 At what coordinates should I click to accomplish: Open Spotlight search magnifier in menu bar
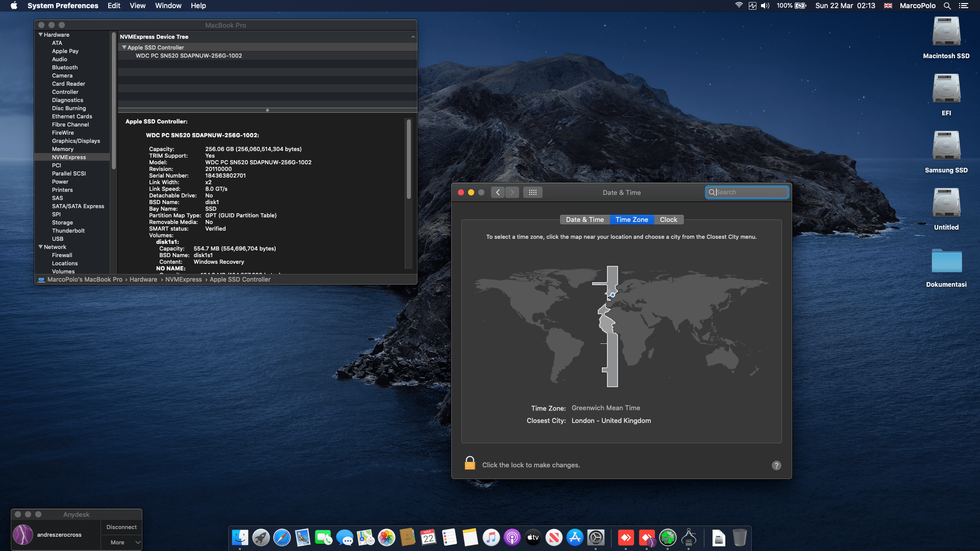(947, 6)
